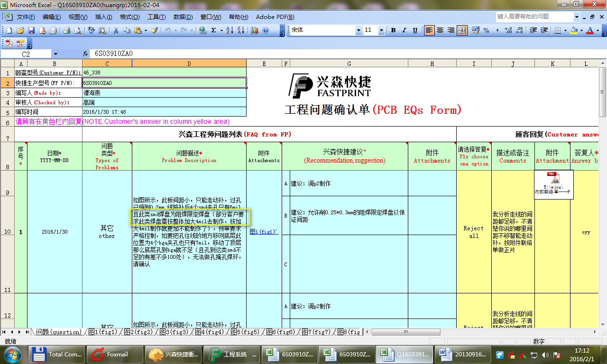Increase the cell indent

pos(544,30)
